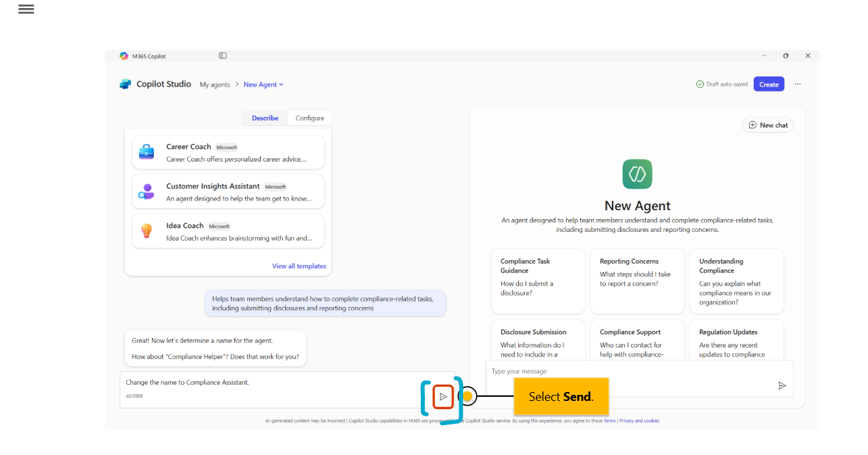Choose Reporting Concerns prompt card
868x455 pixels.
pyautogui.click(x=637, y=281)
